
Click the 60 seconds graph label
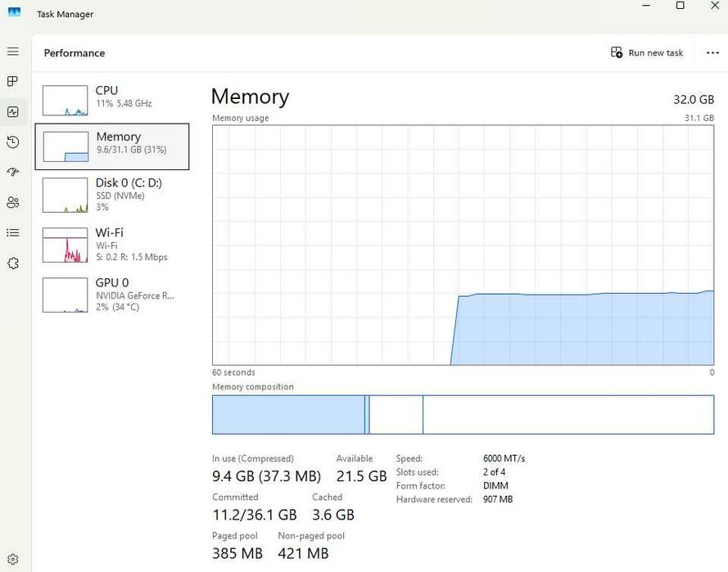point(233,372)
